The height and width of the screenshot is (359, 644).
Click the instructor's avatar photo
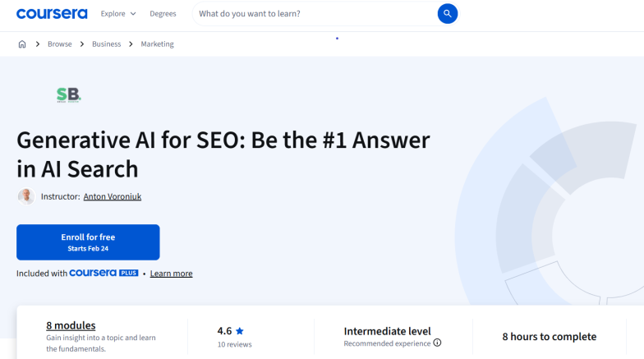pyautogui.click(x=26, y=196)
